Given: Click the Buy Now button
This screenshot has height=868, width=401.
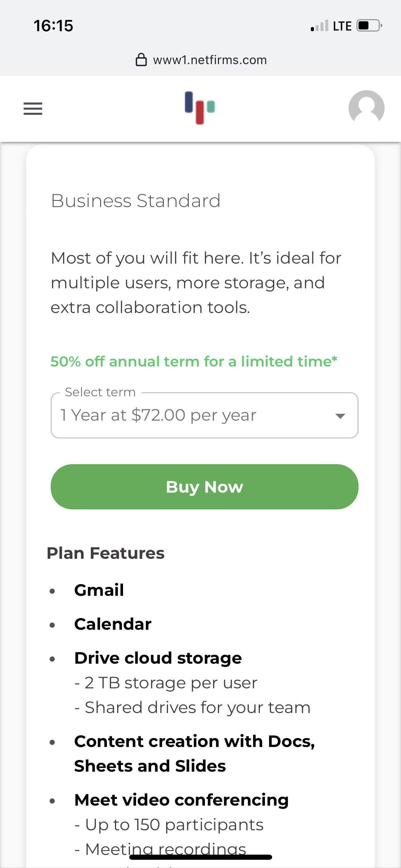Looking at the screenshot, I should coord(205,487).
